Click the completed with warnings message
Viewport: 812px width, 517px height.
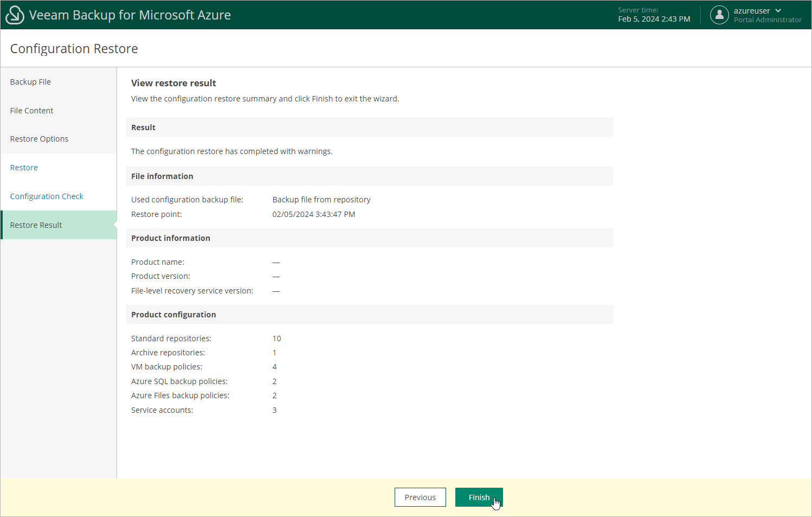click(x=232, y=151)
